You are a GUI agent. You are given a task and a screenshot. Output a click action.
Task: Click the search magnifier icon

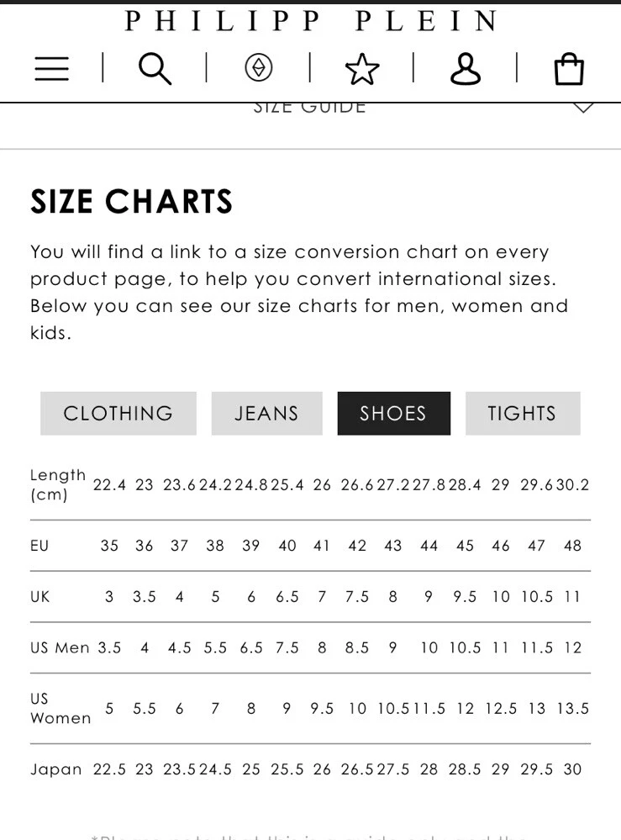155,69
